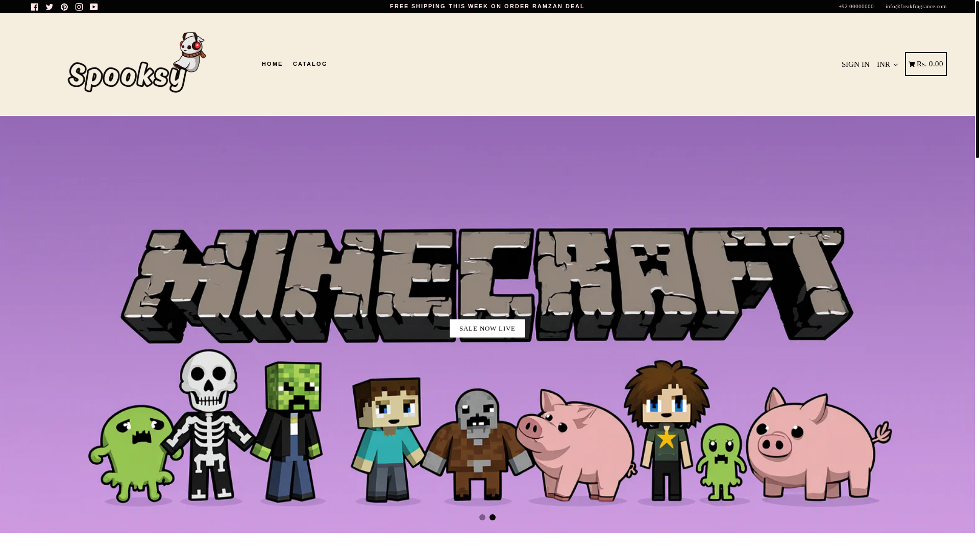Viewport: 980px width, 551px height.
Task: Click the info@freakfragrance.com email link
Action: (916, 6)
